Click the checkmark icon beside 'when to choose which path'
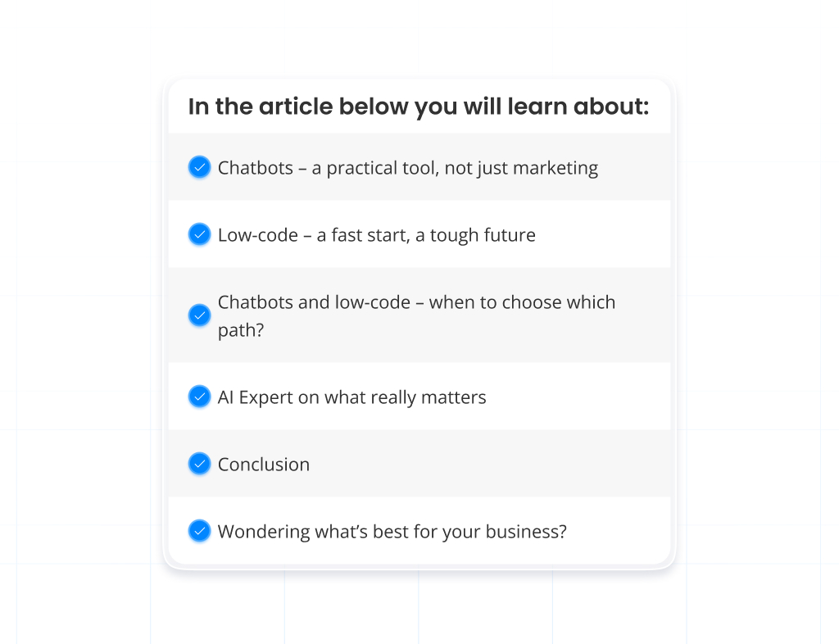This screenshot has height=644, width=839. [199, 315]
